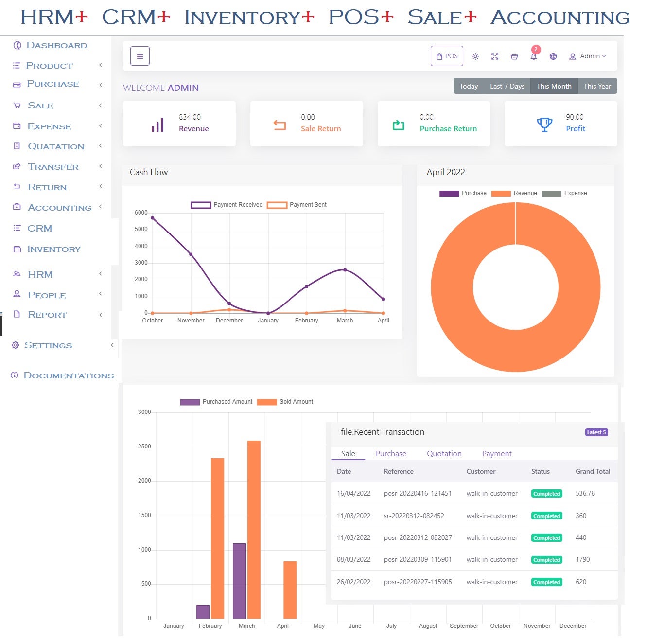Click the Latest 5 badge
The height and width of the screenshot is (644, 664).
(596, 432)
